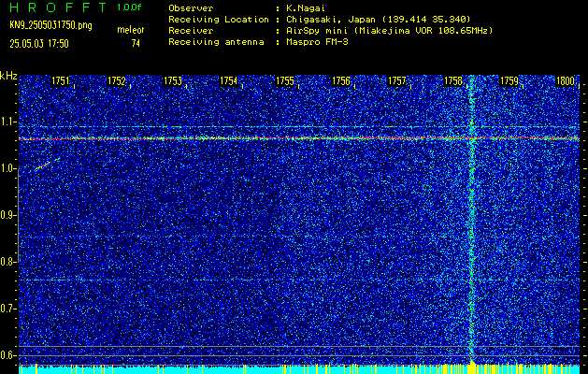
Task: Click the Receiving Location field label
Action: tap(219, 20)
